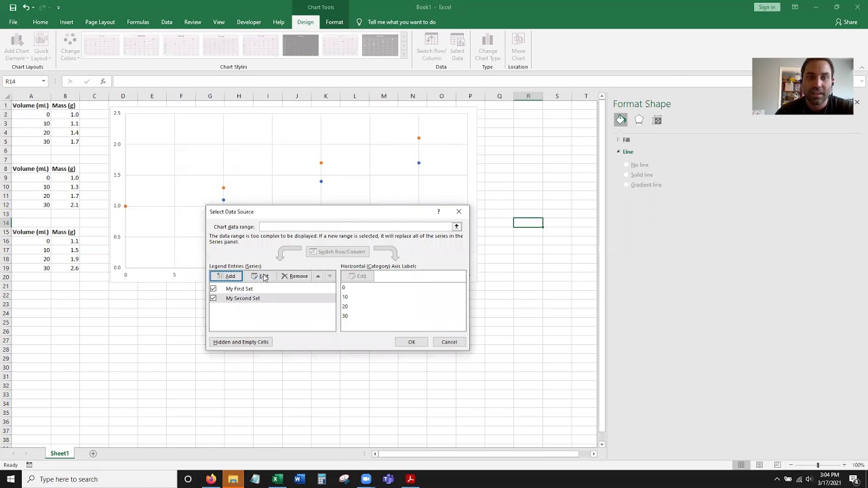Open the Name Box dropdown arrow

(x=43, y=81)
